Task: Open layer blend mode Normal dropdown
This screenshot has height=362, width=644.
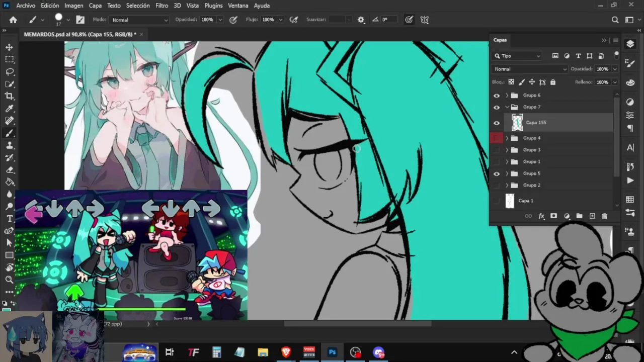Action: (x=530, y=69)
